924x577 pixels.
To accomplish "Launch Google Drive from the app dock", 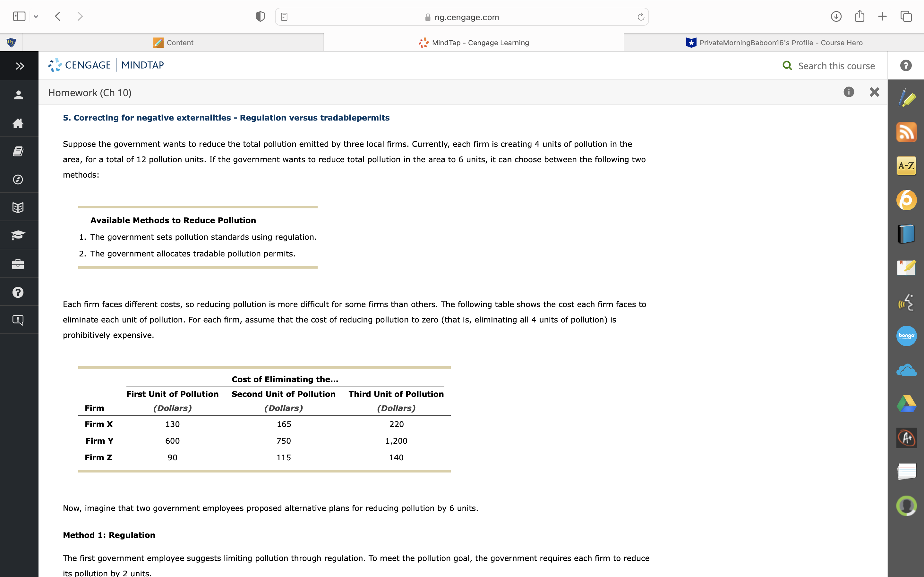I will (906, 404).
